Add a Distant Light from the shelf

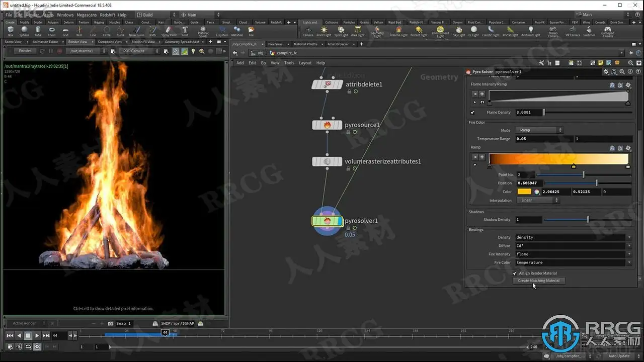(x=419, y=32)
